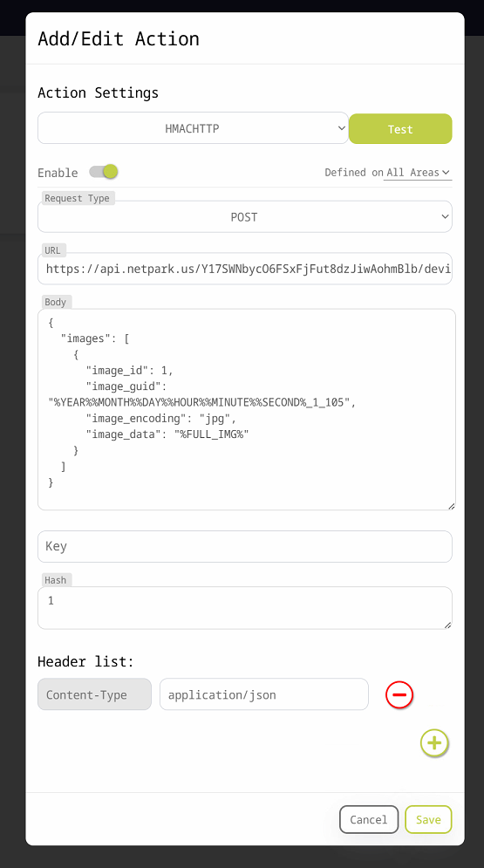Save the action settings

428,819
